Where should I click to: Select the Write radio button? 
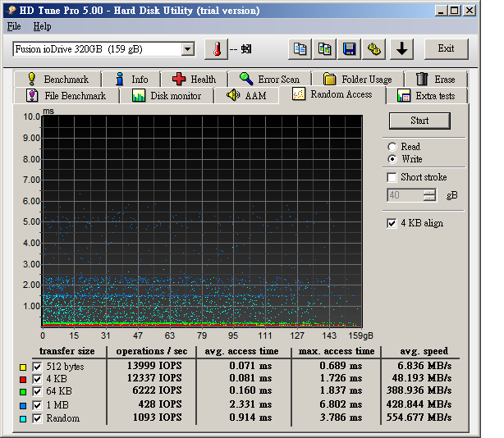point(392,159)
